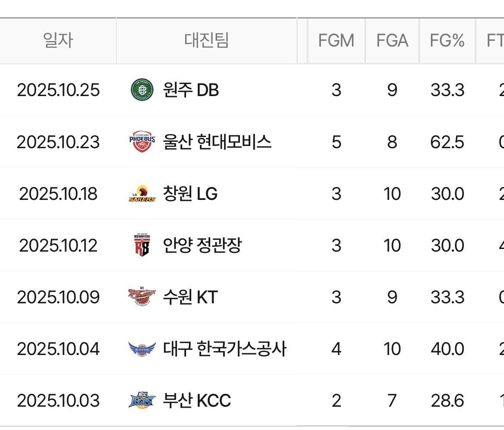Open the 부산 KCC team link

point(197,401)
